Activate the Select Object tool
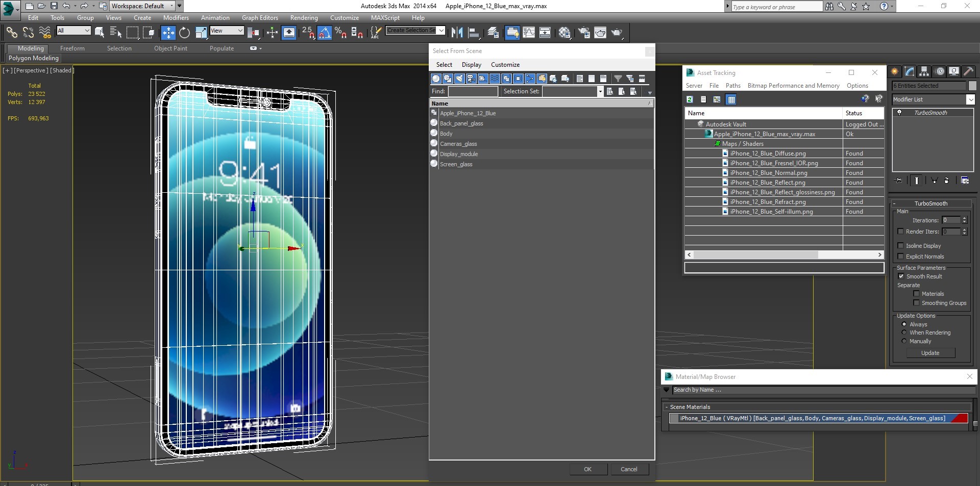The height and width of the screenshot is (486, 980). (100, 33)
